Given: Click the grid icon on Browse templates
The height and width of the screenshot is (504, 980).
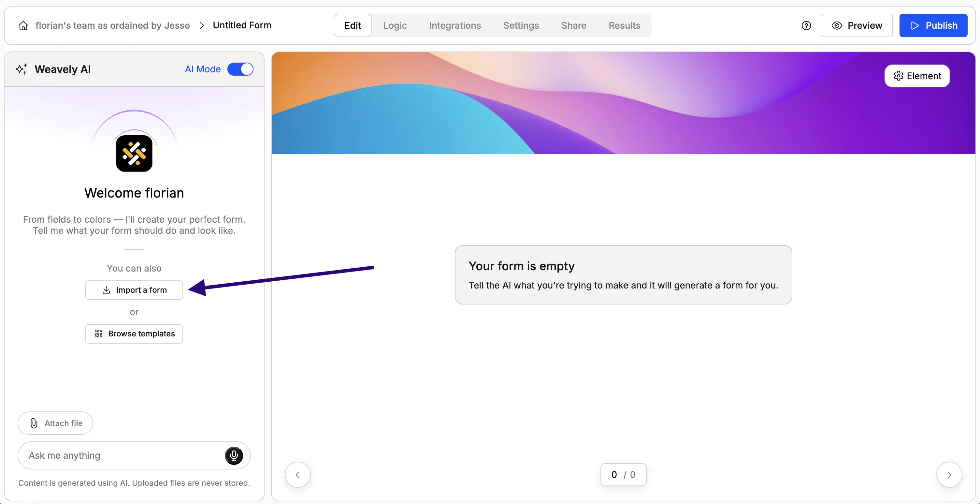Looking at the screenshot, I should (x=98, y=334).
